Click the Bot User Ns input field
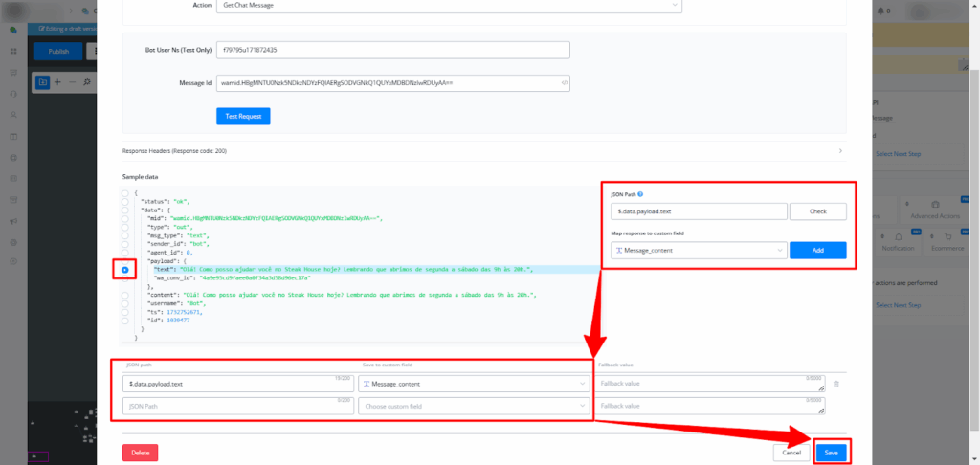 point(392,50)
